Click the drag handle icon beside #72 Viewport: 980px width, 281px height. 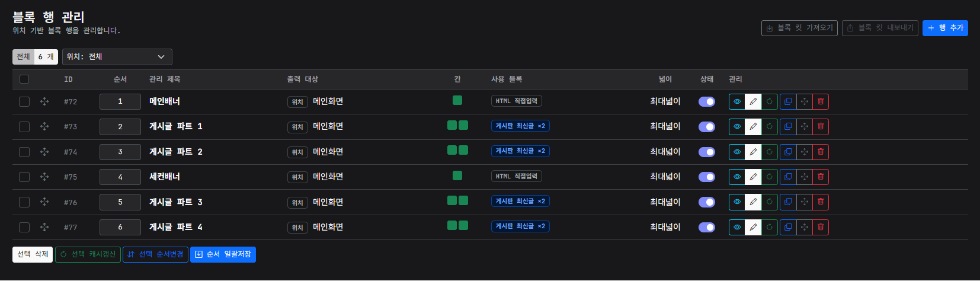click(44, 101)
